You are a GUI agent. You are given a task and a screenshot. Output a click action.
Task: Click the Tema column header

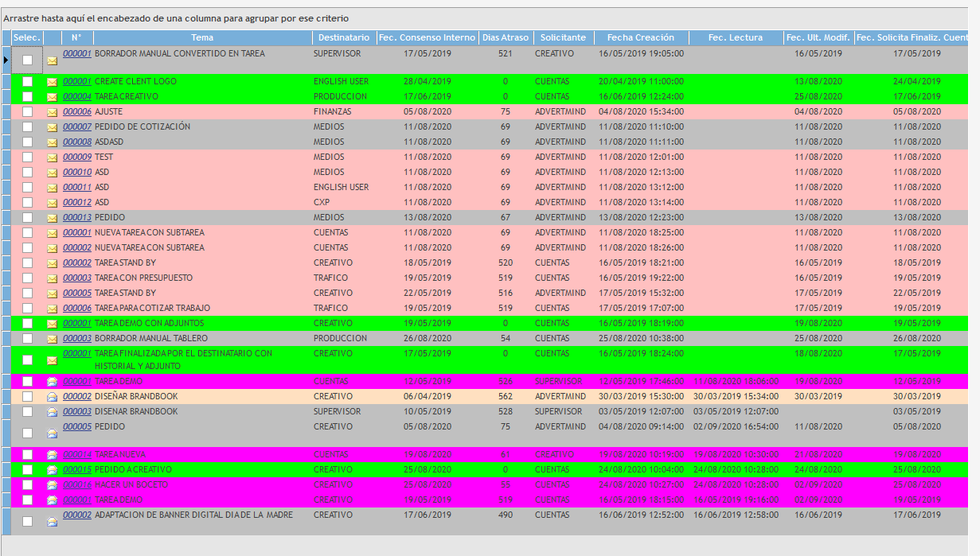coord(202,37)
